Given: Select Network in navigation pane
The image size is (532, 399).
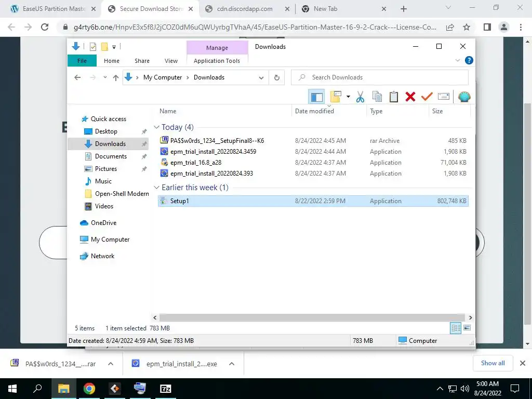Looking at the screenshot, I should coord(102,256).
